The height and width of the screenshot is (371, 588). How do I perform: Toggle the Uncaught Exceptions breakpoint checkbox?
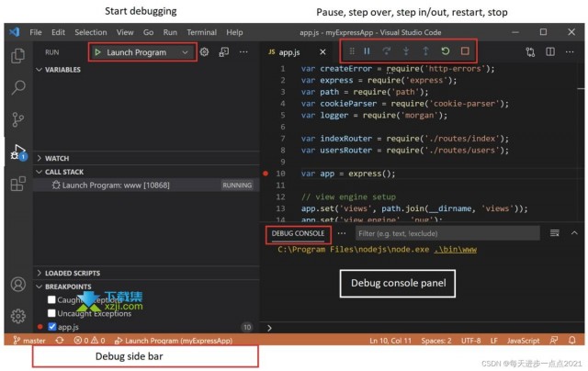[51, 313]
